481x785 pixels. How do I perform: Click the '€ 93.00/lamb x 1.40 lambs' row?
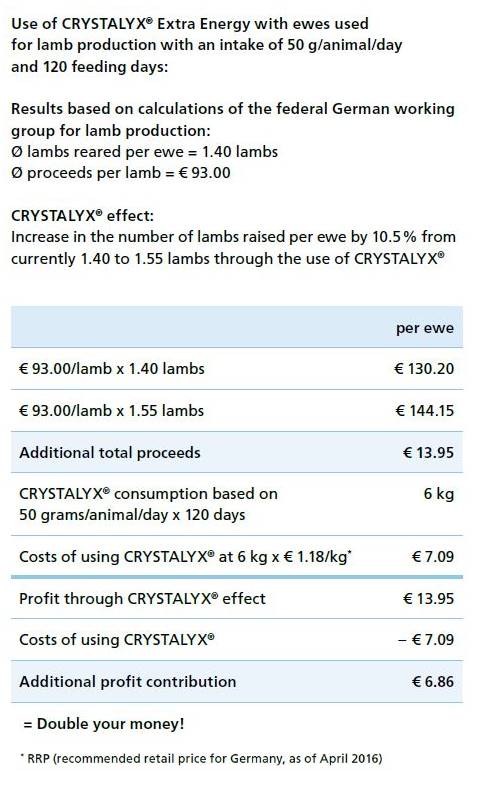[x=237, y=369]
